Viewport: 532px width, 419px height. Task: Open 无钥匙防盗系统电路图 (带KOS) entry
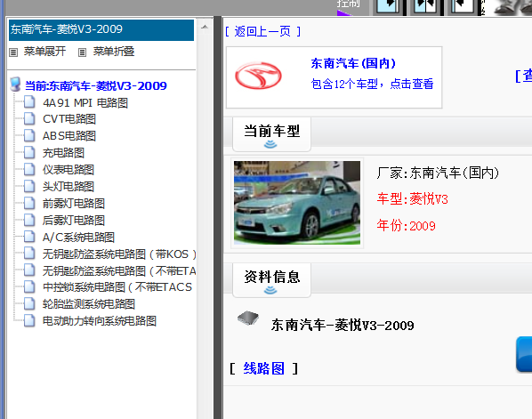click(x=118, y=254)
